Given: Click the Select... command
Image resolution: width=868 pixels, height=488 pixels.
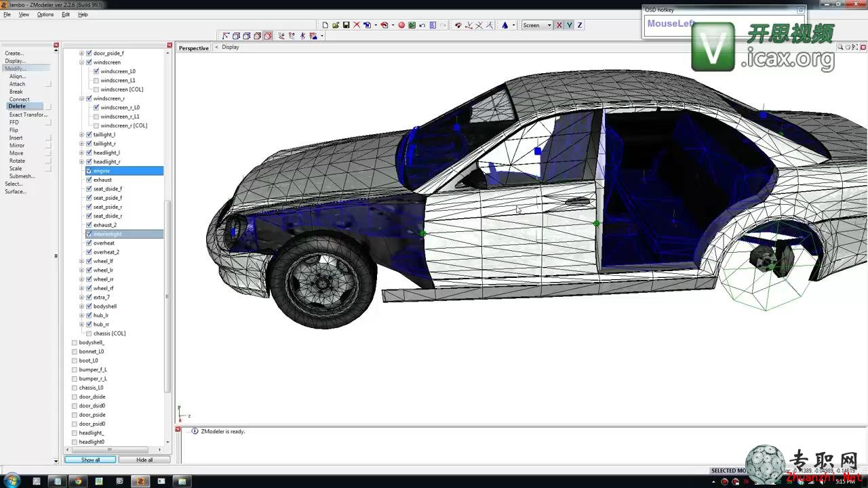Looking at the screenshot, I should (14, 184).
